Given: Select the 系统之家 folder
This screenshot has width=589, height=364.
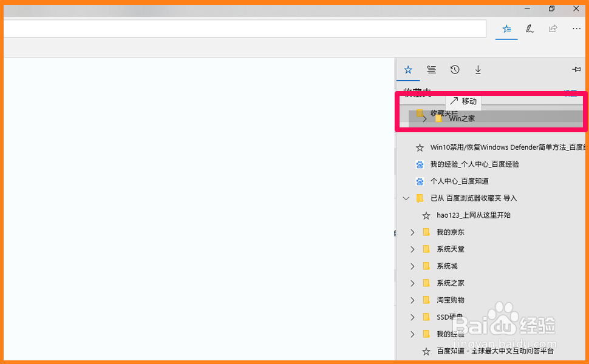Looking at the screenshot, I should point(451,283).
